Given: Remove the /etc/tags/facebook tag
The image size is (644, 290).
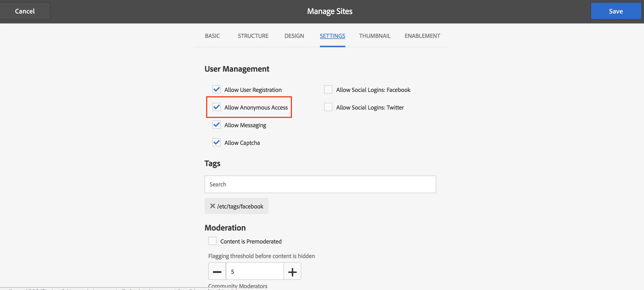Looking at the screenshot, I should [212, 206].
